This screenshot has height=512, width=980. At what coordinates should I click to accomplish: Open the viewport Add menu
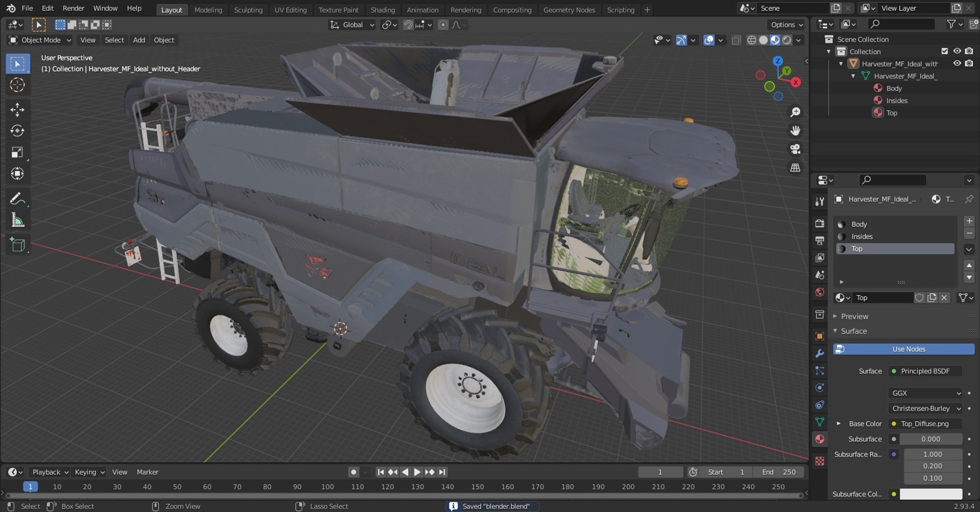tap(139, 40)
